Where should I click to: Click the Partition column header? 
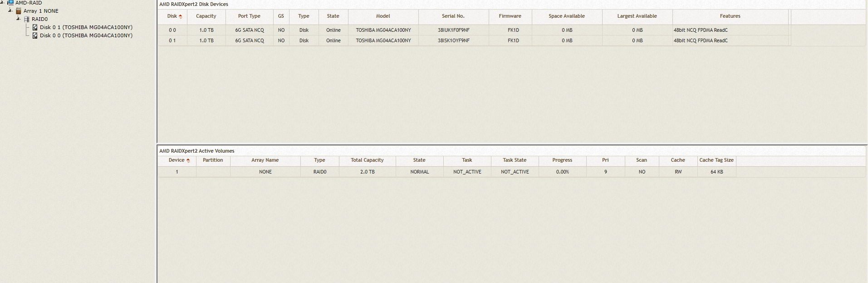click(x=213, y=160)
